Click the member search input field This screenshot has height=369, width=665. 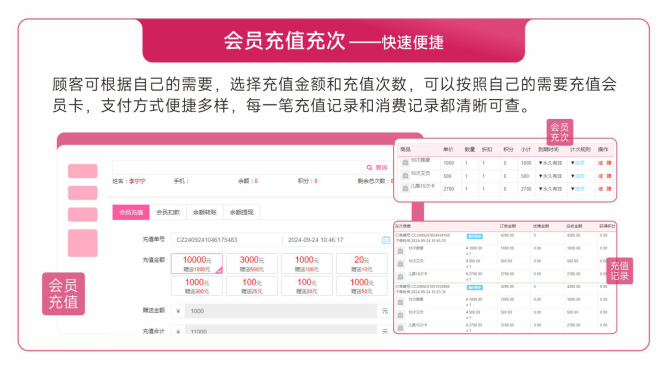(237, 168)
